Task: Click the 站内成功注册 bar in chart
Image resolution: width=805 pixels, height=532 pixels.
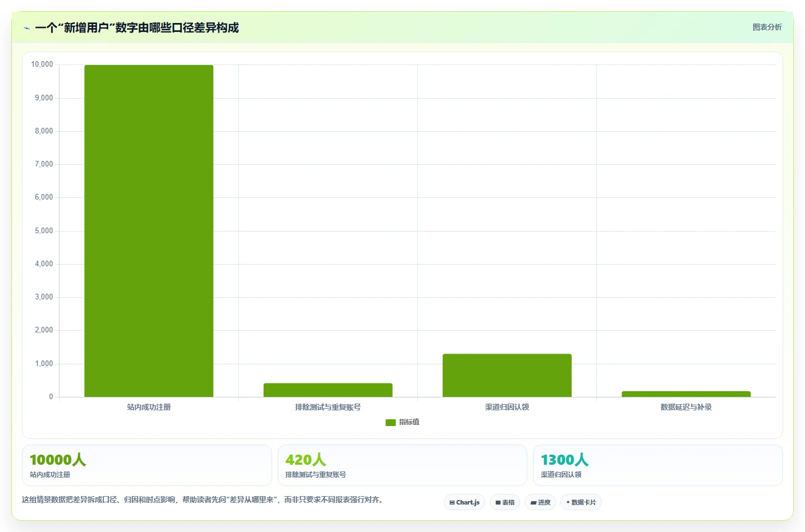Action: 149,231
